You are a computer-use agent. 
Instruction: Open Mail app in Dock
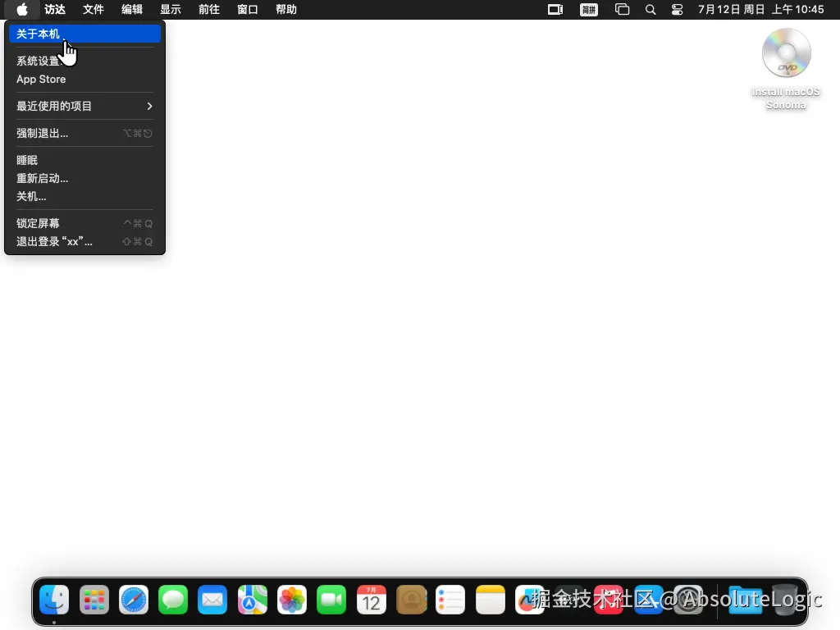click(212, 600)
